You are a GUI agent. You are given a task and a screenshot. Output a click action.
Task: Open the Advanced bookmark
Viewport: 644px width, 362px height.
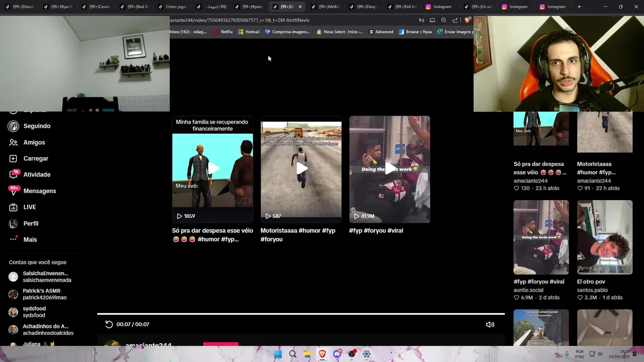380,32
